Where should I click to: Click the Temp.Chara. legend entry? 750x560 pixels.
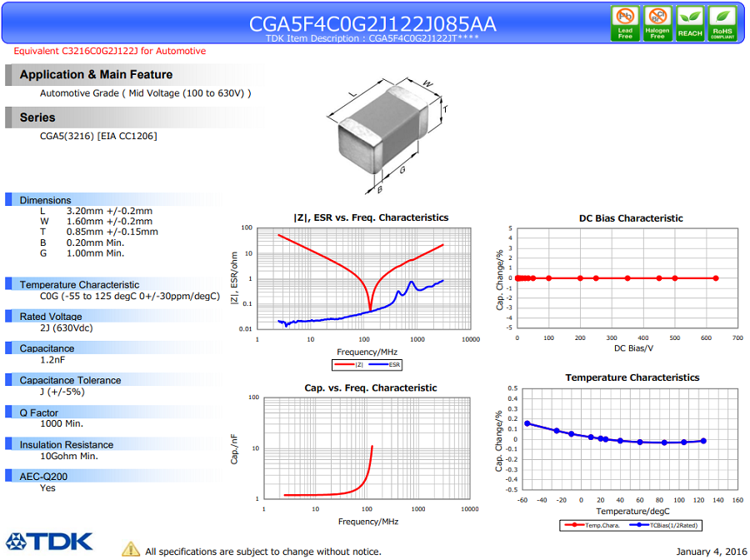[x=592, y=526]
